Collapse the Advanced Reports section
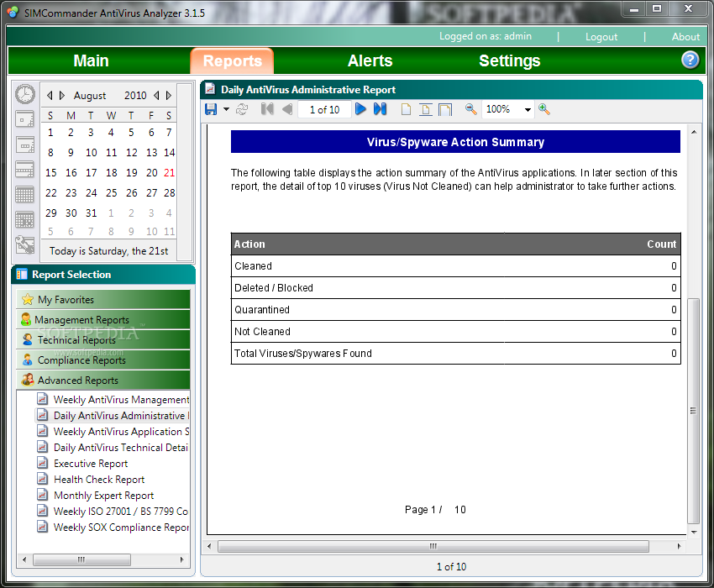The height and width of the screenshot is (588, 714). [103, 380]
